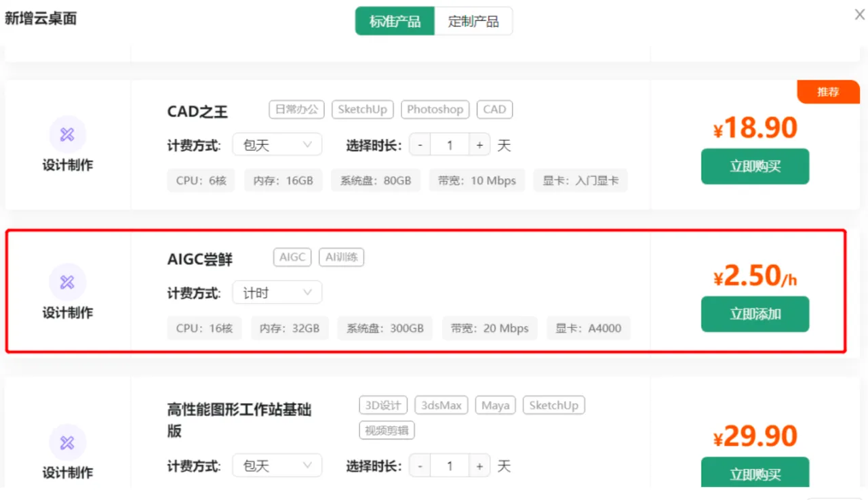Increase duration for CAD之王 with plus
This screenshot has width=868, height=500.
coord(479,145)
